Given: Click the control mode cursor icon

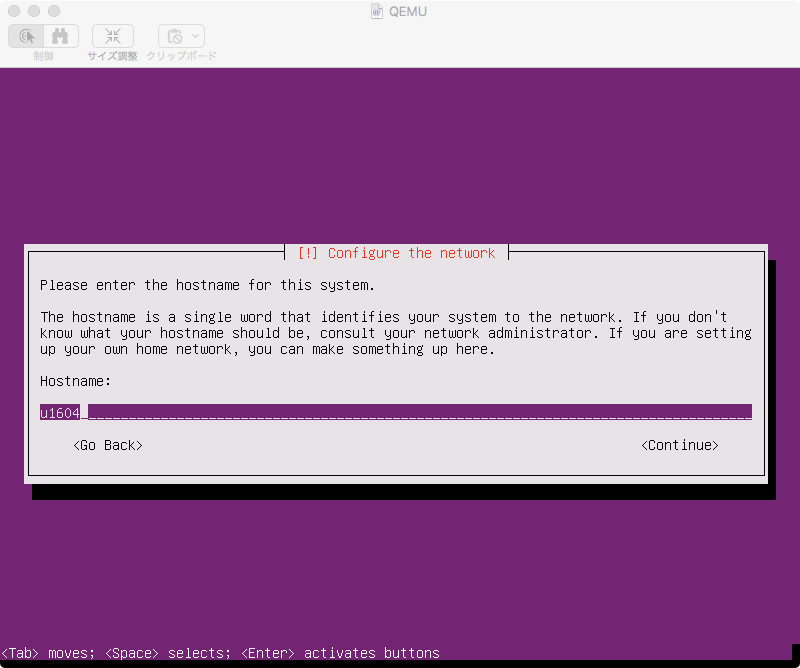Looking at the screenshot, I should 26,36.
